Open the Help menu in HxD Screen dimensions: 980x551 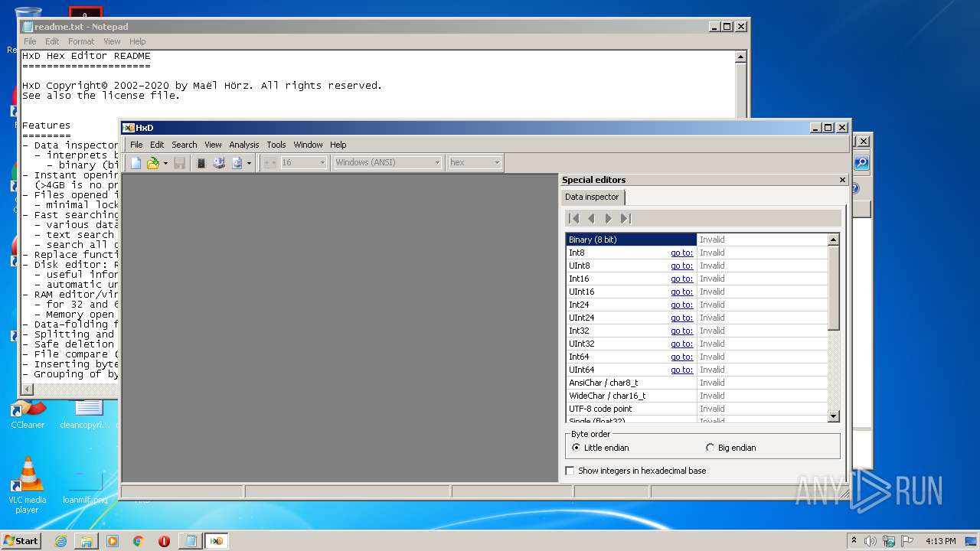(x=338, y=145)
